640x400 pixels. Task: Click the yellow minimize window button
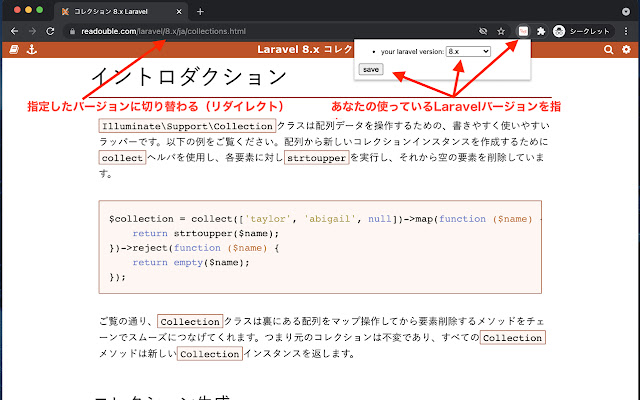pyautogui.click(x=28, y=10)
